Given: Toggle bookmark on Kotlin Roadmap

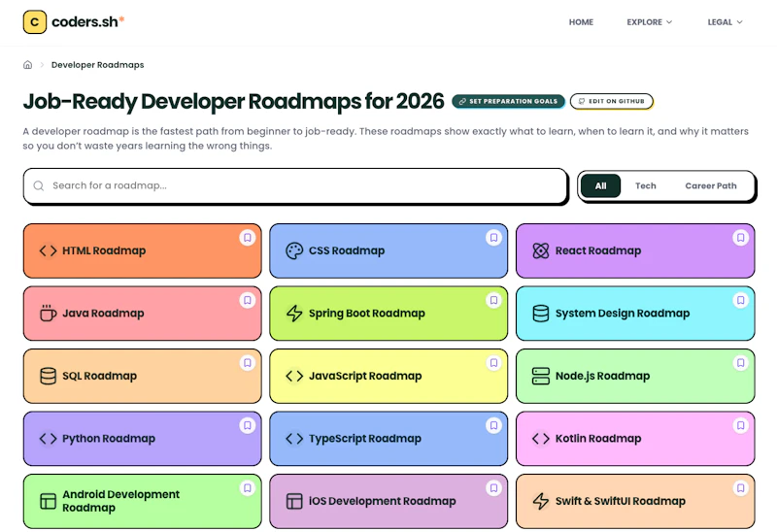Looking at the screenshot, I should tap(740, 425).
